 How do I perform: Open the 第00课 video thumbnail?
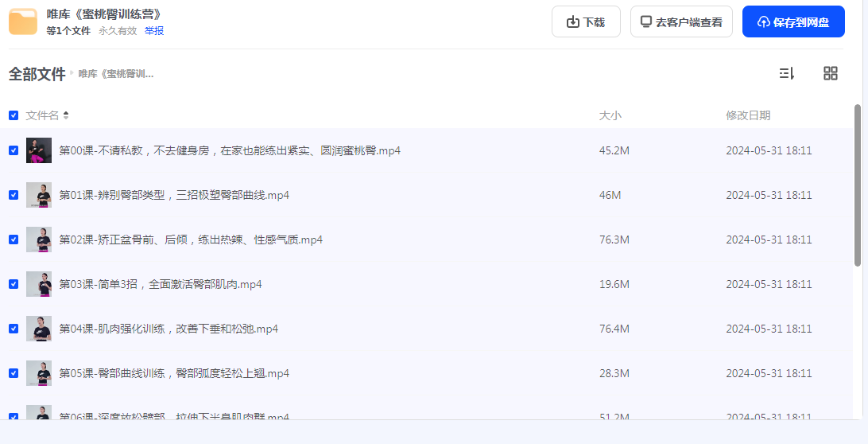pyautogui.click(x=39, y=150)
